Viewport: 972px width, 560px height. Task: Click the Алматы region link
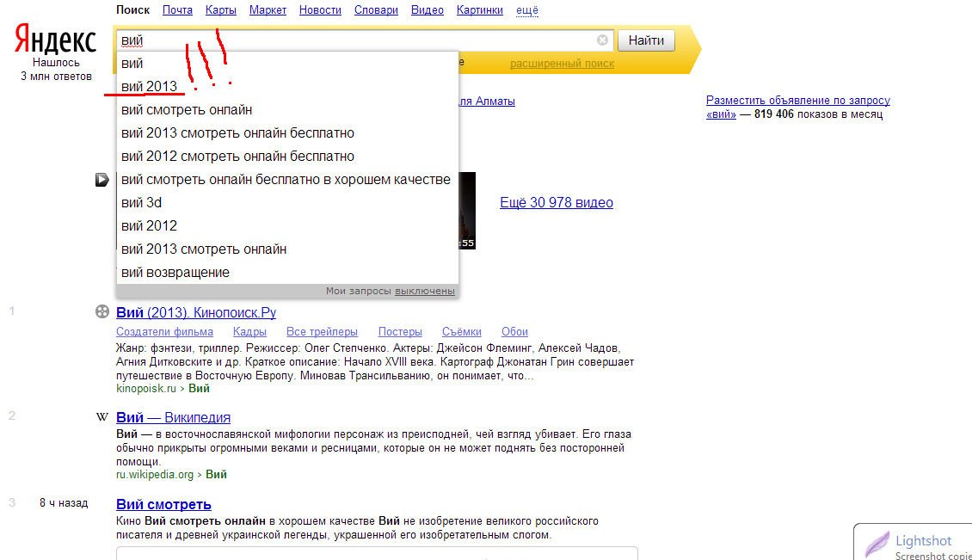click(487, 102)
